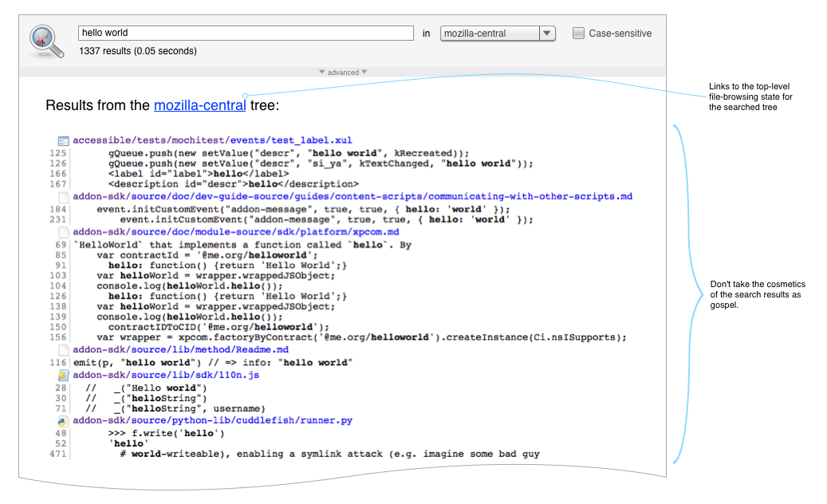Go to line 103 helloWorld wrapper match
Viewport: 827px width, 504px height.
(58, 276)
